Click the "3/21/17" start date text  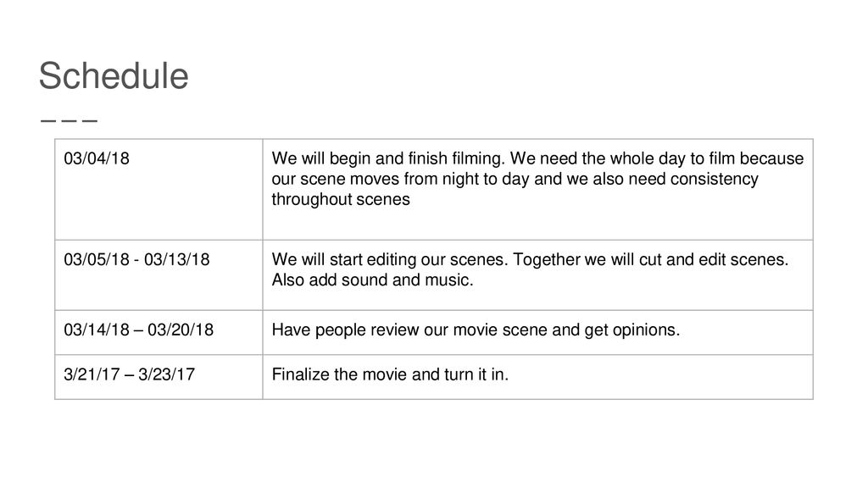tap(92, 374)
